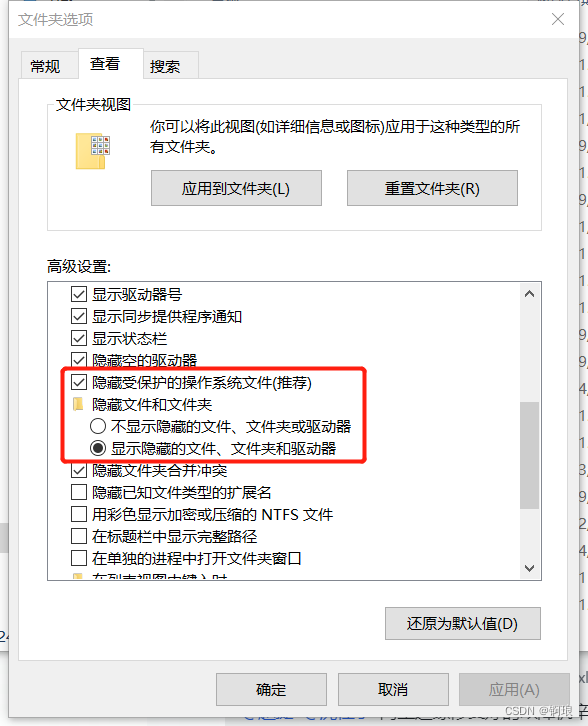Click the 重置文件夹(R) button

[432, 188]
